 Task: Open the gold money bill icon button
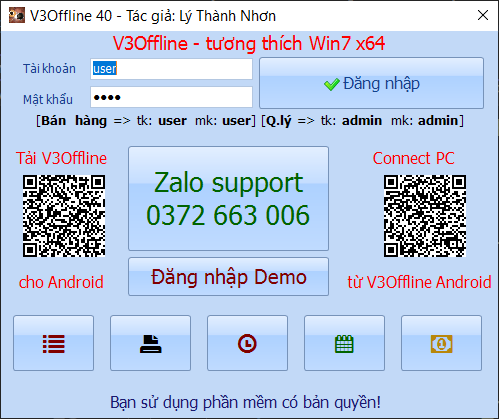click(441, 343)
